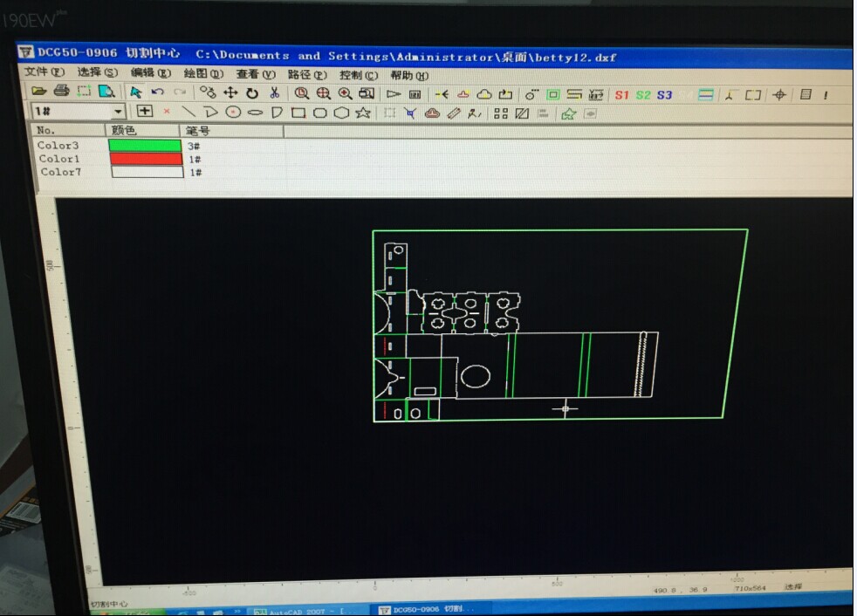Open the 路径 (Path) menu
The image size is (857, 616).
306,75
